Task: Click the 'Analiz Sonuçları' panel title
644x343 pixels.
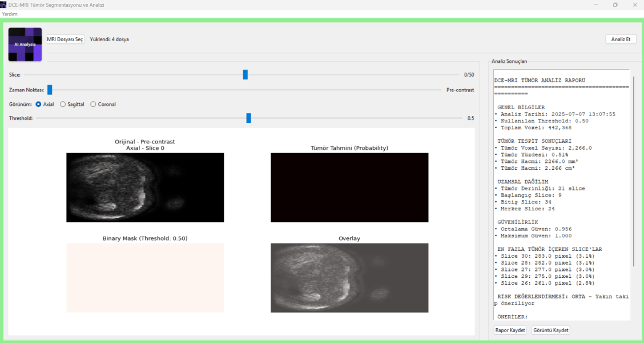Action: pyautogui.click(x=509, y=61)
